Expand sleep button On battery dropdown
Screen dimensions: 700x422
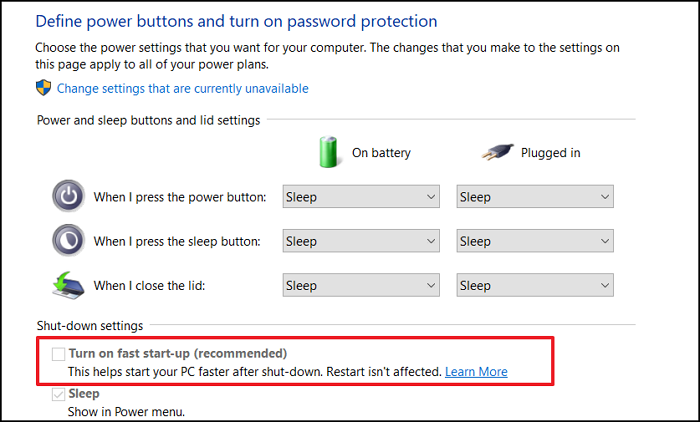(x=361, y=241)
